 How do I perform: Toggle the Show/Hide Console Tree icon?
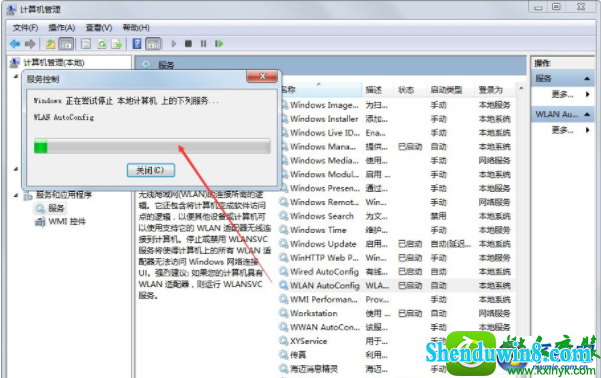click(x=66, y=44)
